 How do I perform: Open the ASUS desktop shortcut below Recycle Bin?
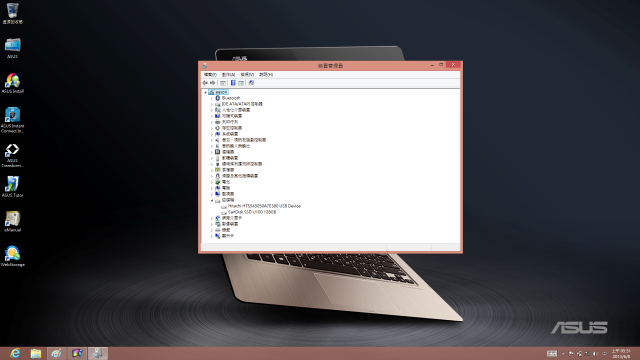(x=13, y=48)
